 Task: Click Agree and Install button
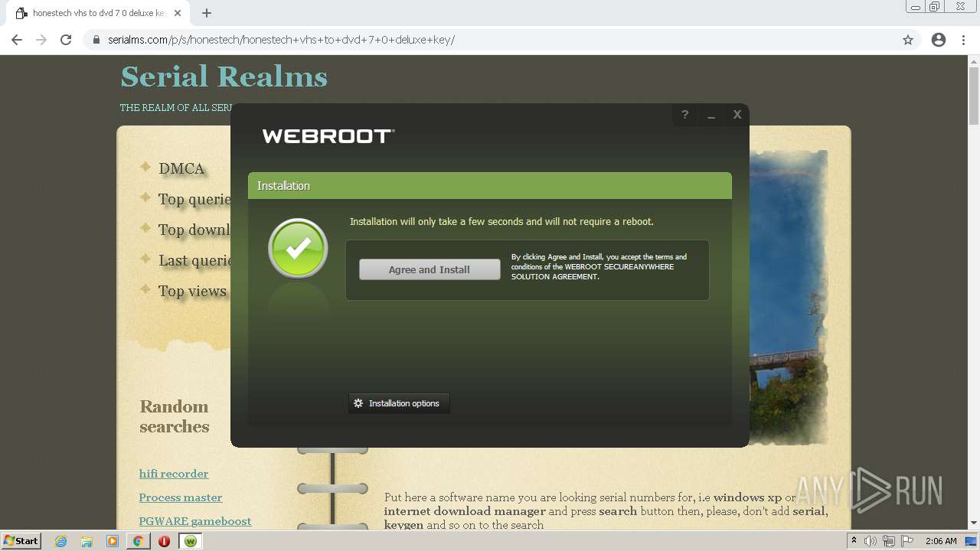430,269
